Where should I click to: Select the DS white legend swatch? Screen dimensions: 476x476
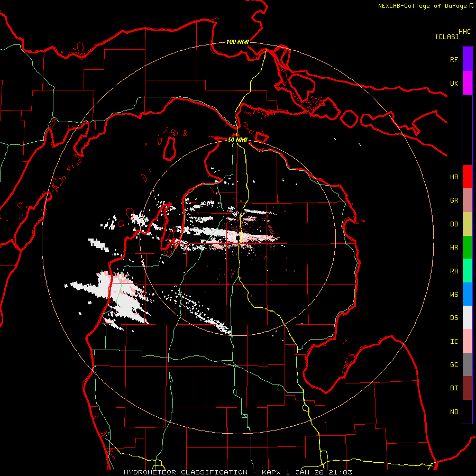pyautogui.click(x=467, y=317)
